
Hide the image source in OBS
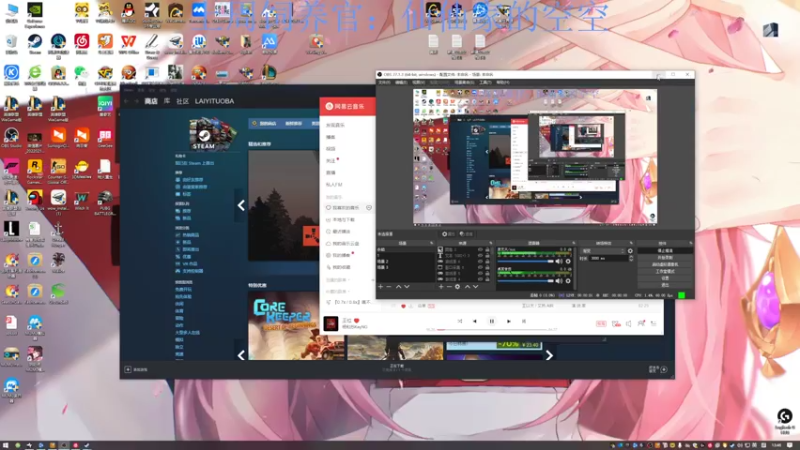(480, 249)
